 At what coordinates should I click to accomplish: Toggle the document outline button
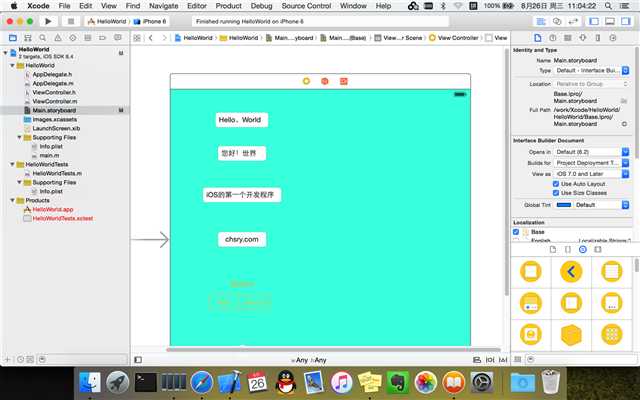tap(138, 360)
